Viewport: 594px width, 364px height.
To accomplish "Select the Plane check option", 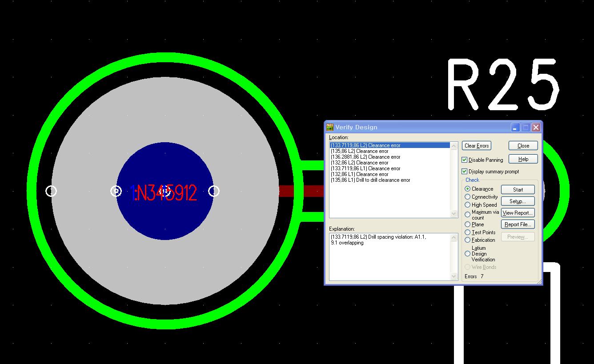I will coord(468,224).
